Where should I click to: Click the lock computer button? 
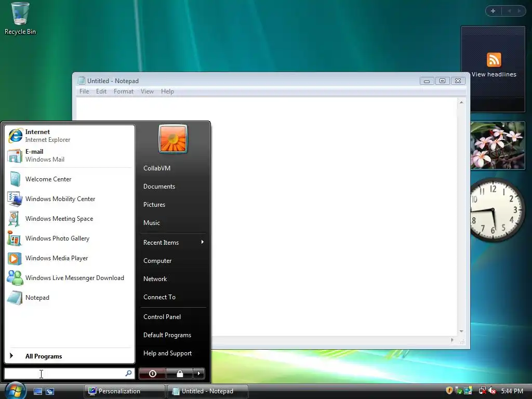[x=180, y=374]
